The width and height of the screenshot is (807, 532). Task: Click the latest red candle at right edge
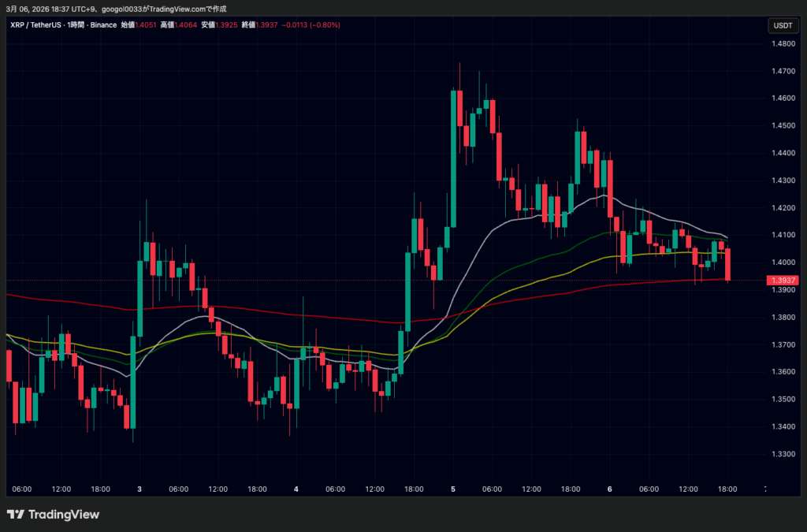click(x=728, y=263)
